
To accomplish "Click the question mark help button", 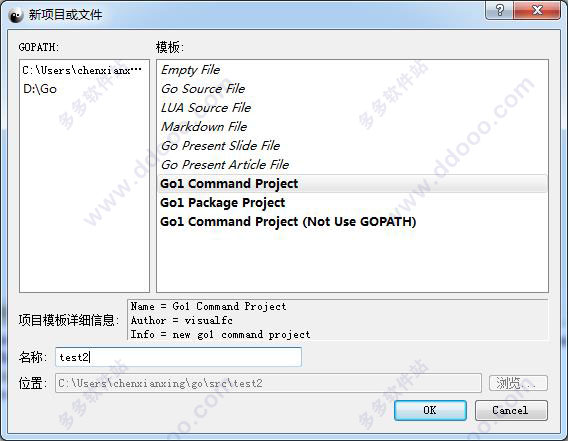I will [499, 10].
